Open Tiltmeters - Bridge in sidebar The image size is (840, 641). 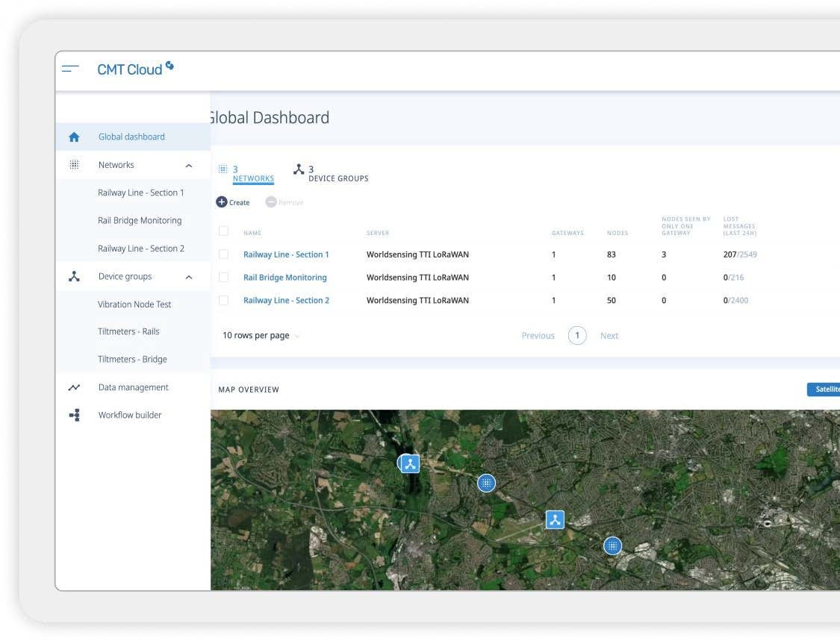(132, 360)
